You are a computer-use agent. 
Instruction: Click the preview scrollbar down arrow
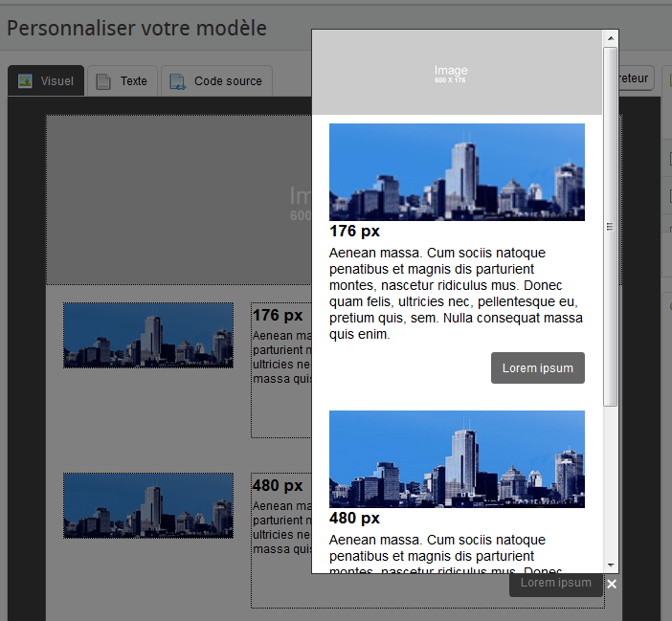tap(610, 565)
